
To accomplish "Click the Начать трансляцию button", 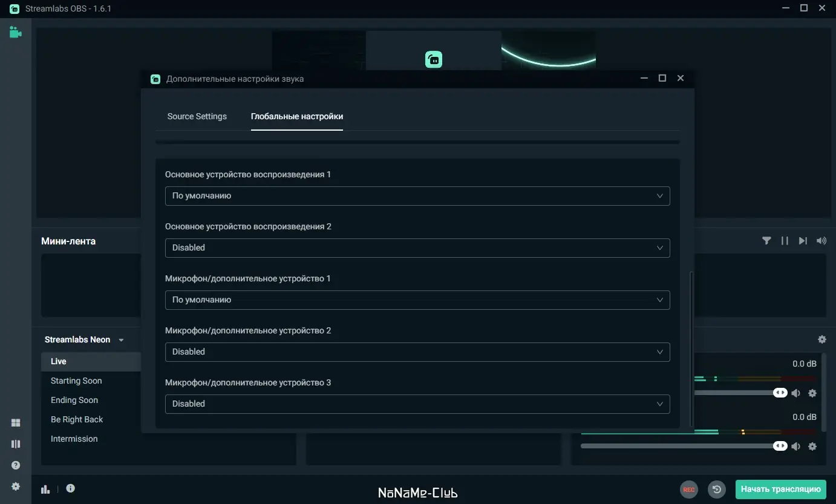I will point(781,489).
